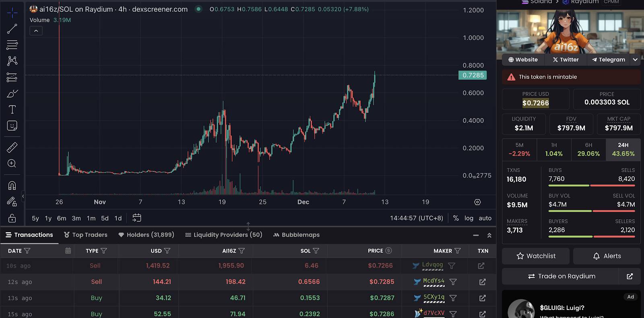Image resolution: width=644 pixels, height=318 pixels.
Task: Set chart range to 5y
Action: point(35,218)
